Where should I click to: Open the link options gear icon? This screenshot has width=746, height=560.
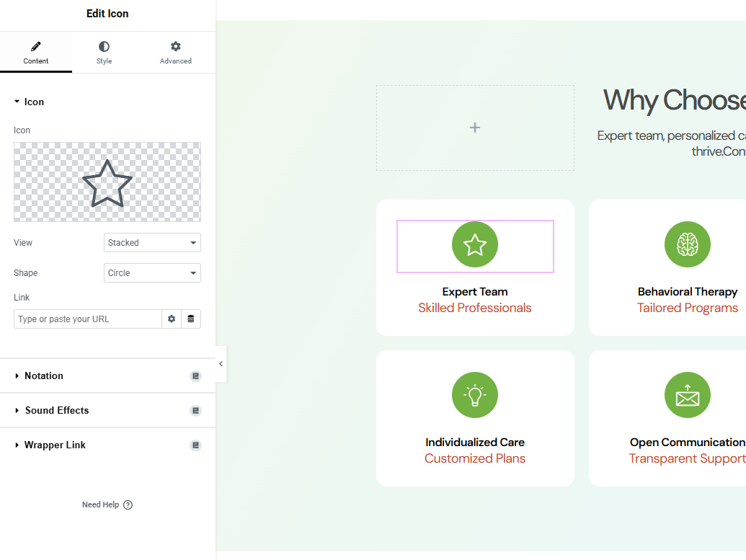pyautogui.click(x=172, y=319)
